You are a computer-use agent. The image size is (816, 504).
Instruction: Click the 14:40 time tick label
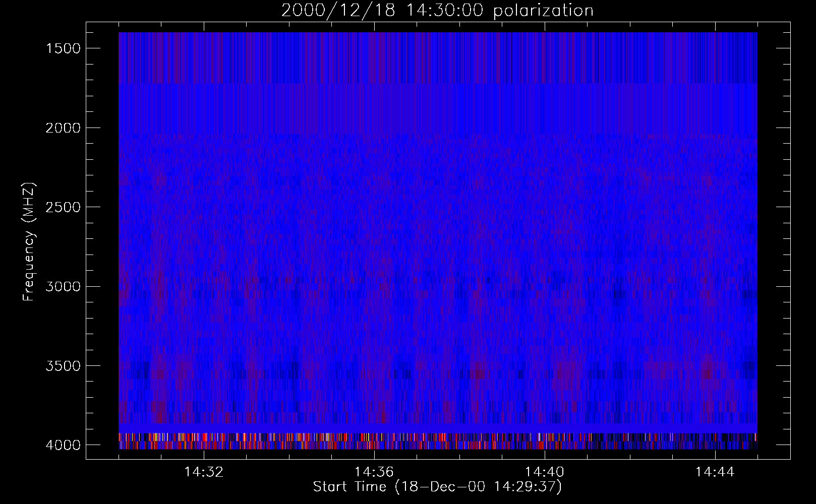coord(545,472)
